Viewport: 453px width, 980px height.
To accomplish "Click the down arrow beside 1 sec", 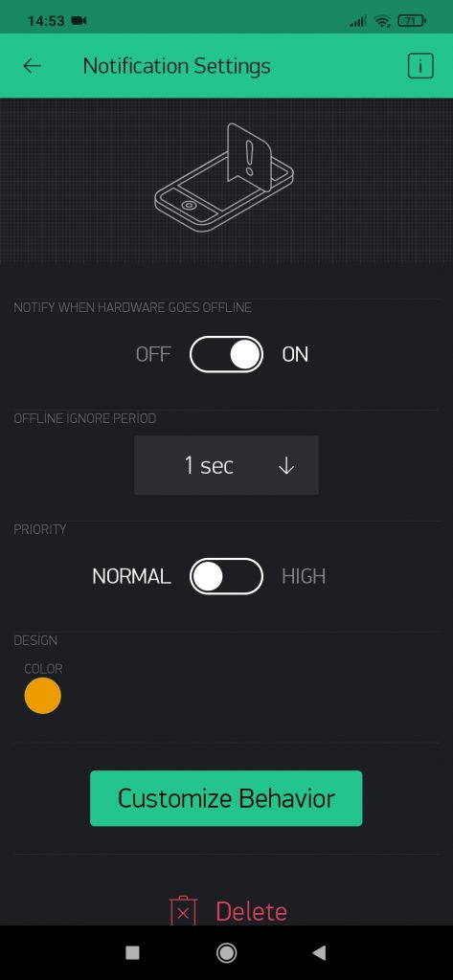I will 286,466.
